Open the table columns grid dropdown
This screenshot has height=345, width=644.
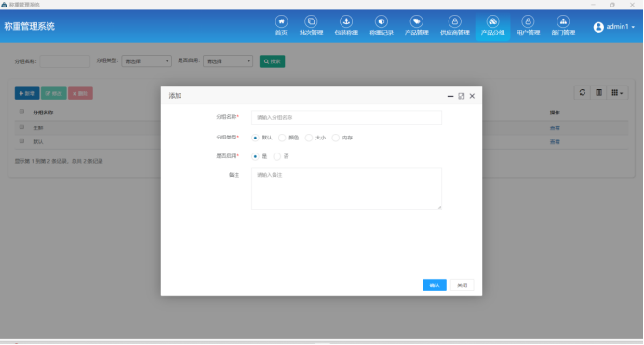click(x=617, y=93)
